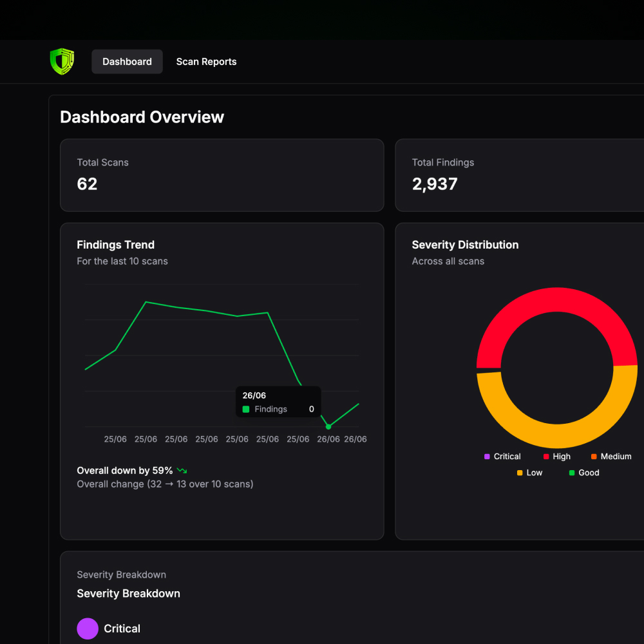The image size is (644, 644).
Task: Collapse the Findings Trend card
Action: [x=116, y=245]
